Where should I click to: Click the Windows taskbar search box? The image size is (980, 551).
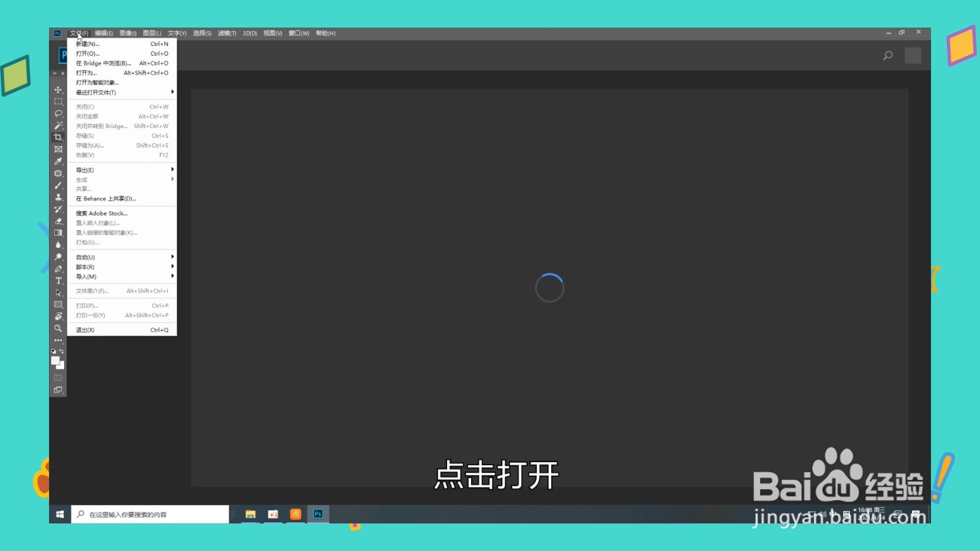[150, 514]
